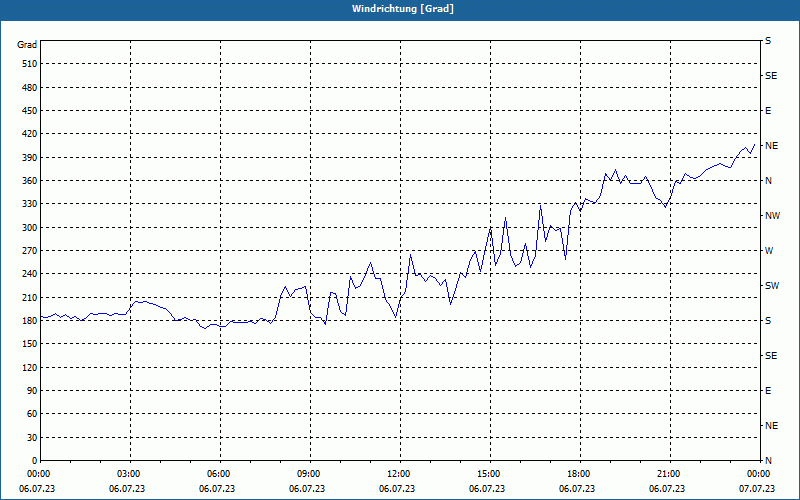
Task: Click the 21:00 time label
Action: [x=670, y=474]
